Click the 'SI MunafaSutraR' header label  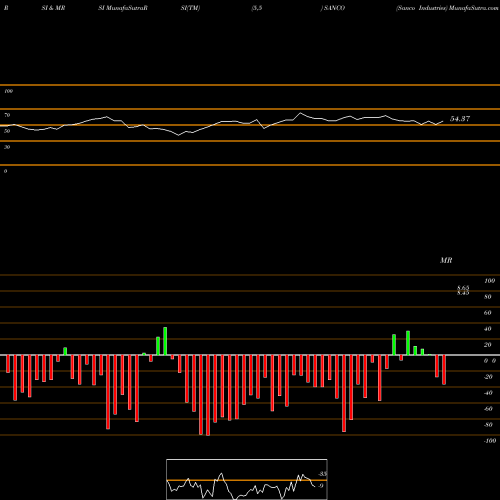click(x=123, y=8)
